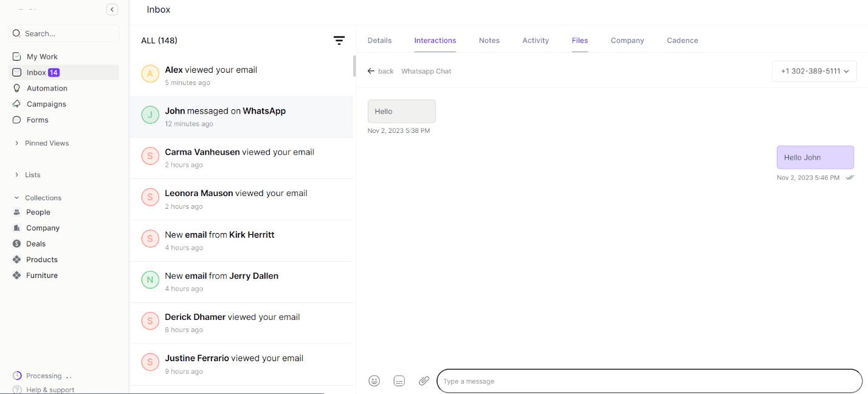This screenshot has height=394, width=868.
Task: Open Alex viewed your email notification
Action: click(x=241, y=76)
